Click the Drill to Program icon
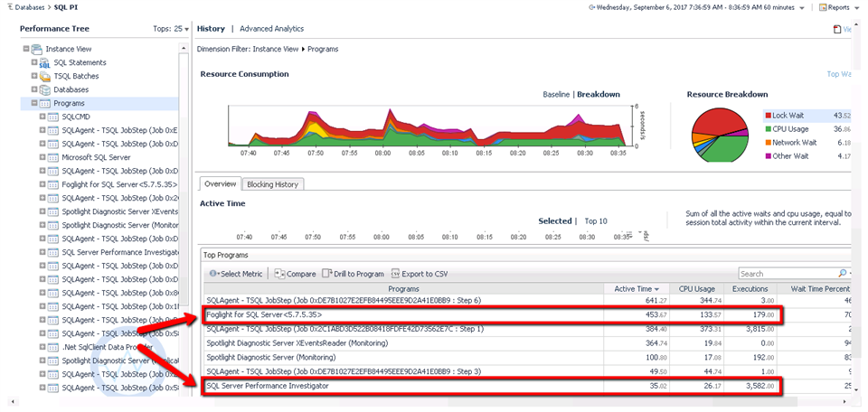This screenshot has width=868, height=412. pos(326,273)
